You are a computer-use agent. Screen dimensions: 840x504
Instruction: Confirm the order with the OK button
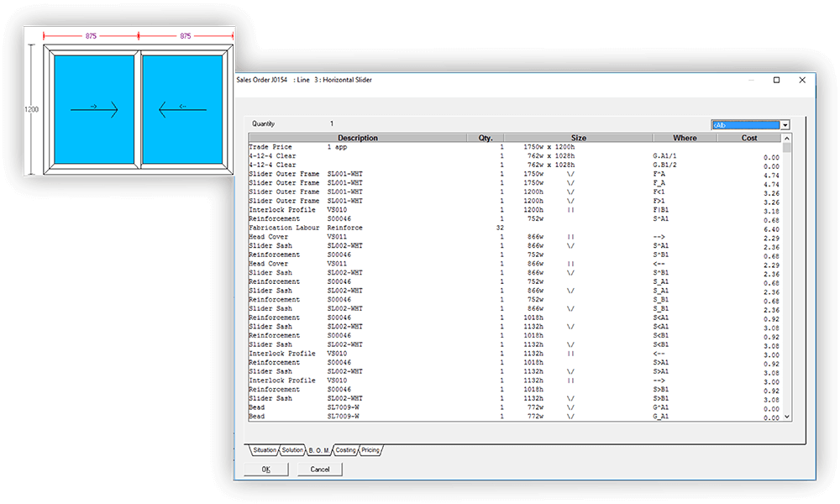[265, 469]
